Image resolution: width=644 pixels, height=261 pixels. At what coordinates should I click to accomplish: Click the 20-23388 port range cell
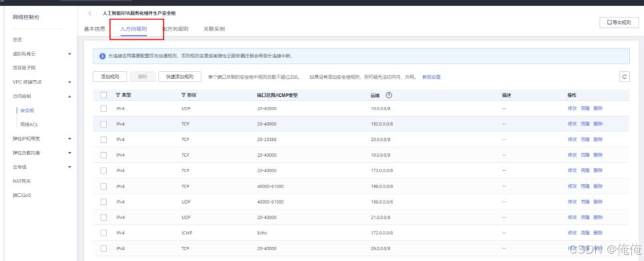[267, 140]
